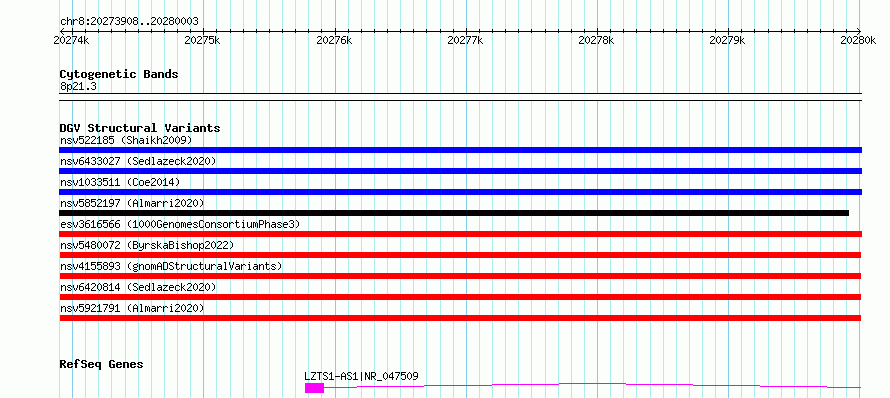Click the 20280k ruler tick label
This screenshot has width=890, height=398.
[x=859, y=40]
